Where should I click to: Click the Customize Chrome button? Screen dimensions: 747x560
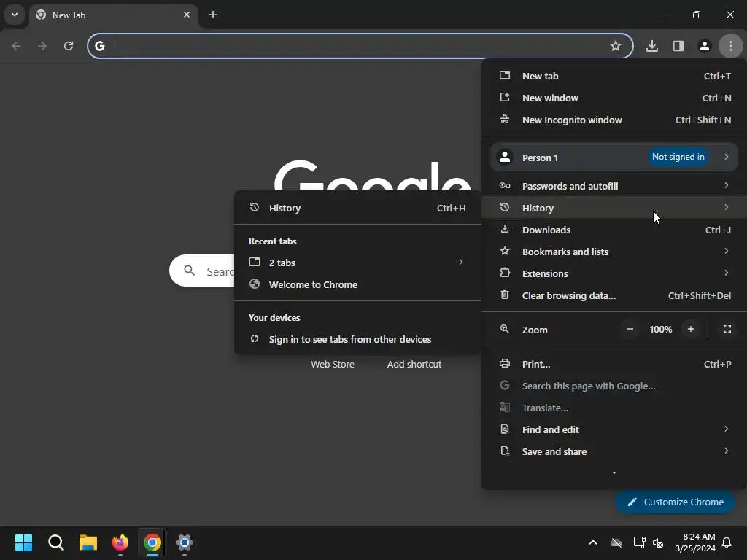(x=675, y=502)
